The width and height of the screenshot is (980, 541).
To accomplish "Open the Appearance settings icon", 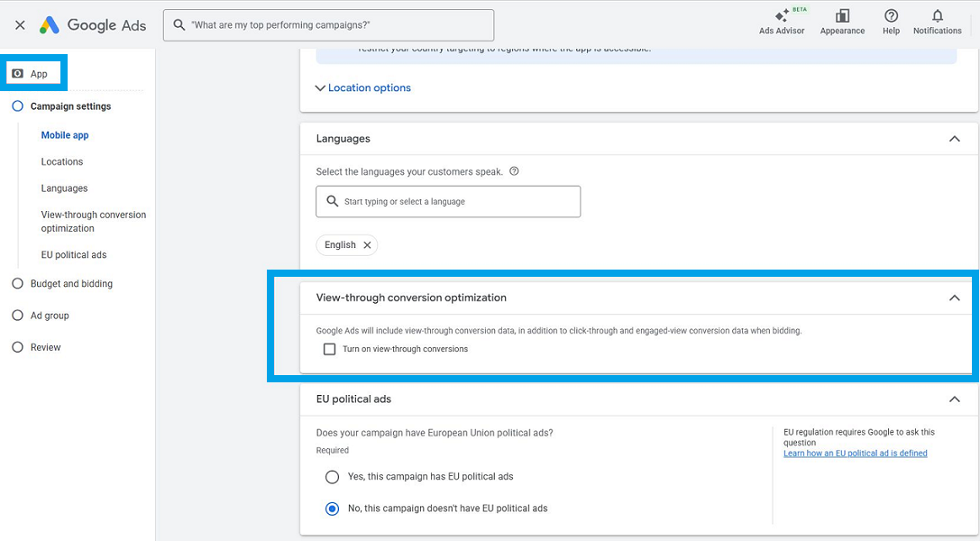I will [x=842, y=17].
